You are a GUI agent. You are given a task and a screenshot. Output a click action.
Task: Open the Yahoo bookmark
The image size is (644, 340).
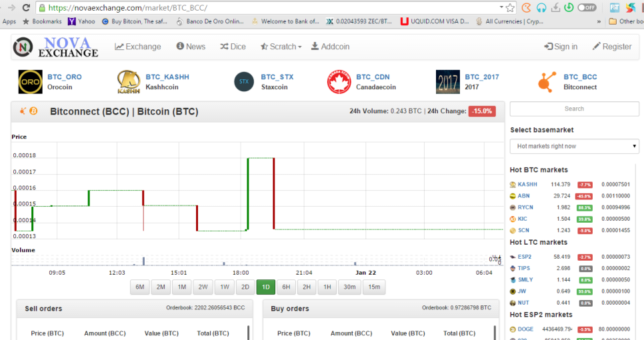tap(82, 21)
